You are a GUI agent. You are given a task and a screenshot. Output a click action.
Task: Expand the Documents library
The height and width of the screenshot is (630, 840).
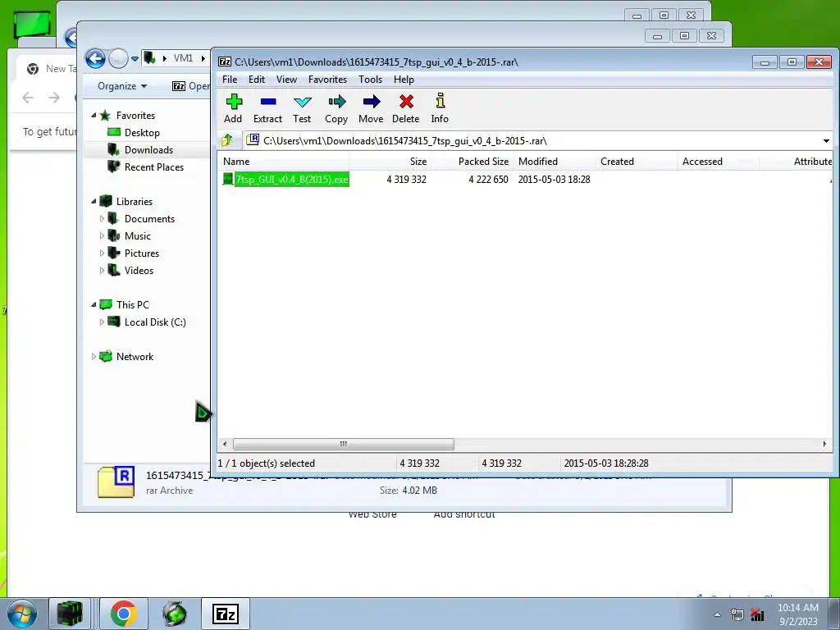(x=102, y=218)
